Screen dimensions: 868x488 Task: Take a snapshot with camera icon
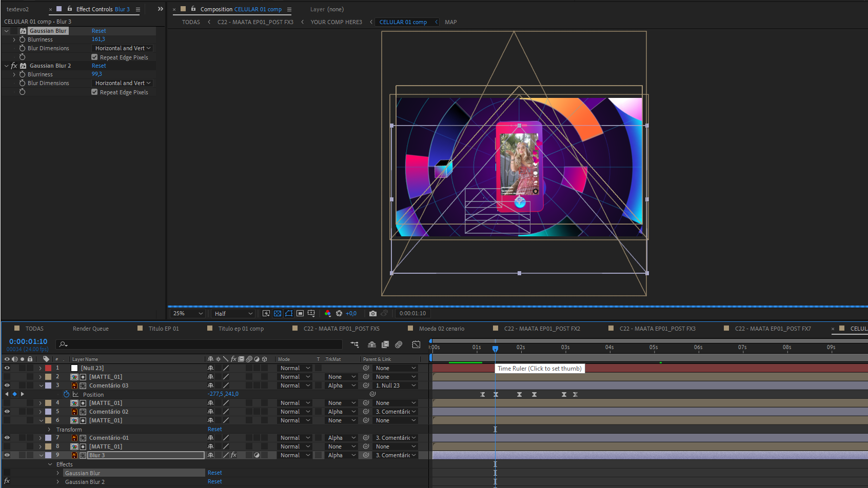coord(373,313)
